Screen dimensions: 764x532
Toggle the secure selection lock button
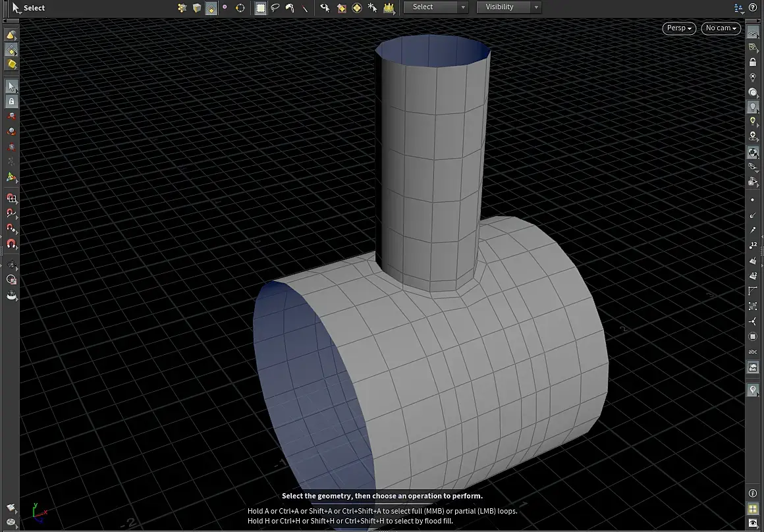11,101
